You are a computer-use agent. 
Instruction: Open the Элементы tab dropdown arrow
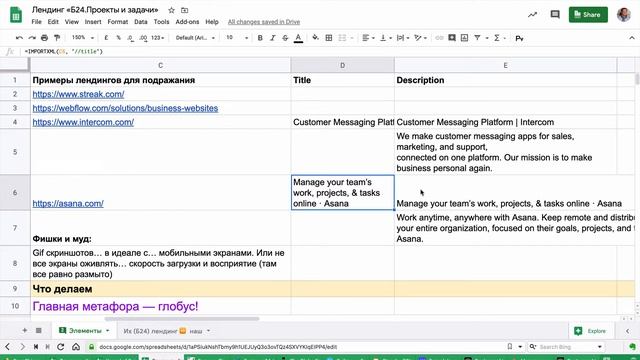pyautogui.click(x=108, y=331)
